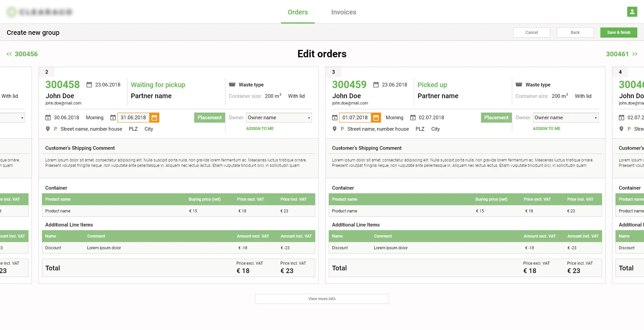Click calendar icon beside 02.07.2018 date

click(x=413, y=118)
